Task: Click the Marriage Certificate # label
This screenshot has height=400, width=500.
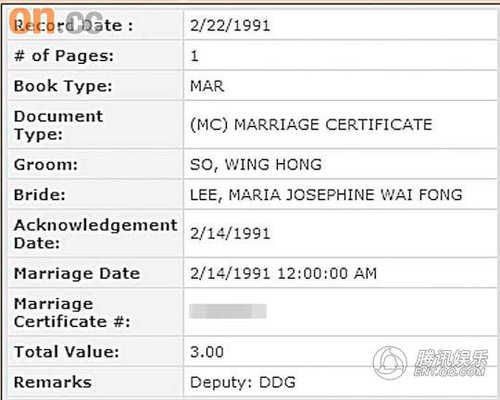Action: tap(72, 313)
